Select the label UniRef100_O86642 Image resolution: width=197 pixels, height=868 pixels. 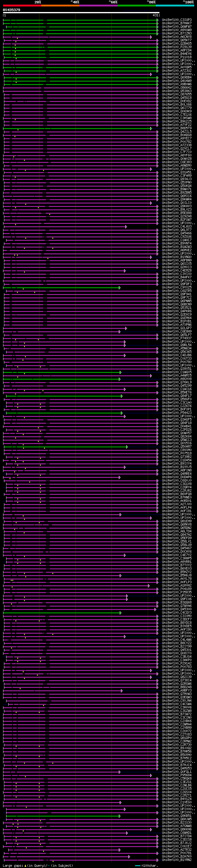point(176,88)
